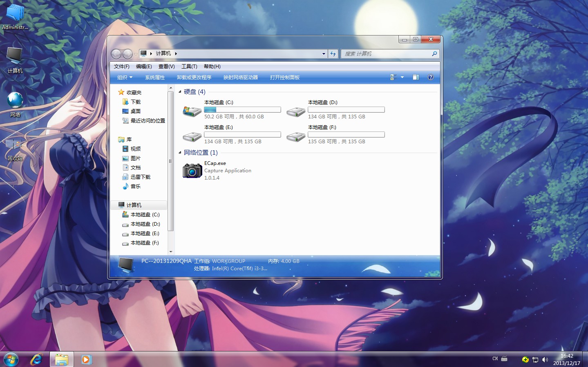Click navigation pane scrollbar up arrow

[x=171, y=88]
